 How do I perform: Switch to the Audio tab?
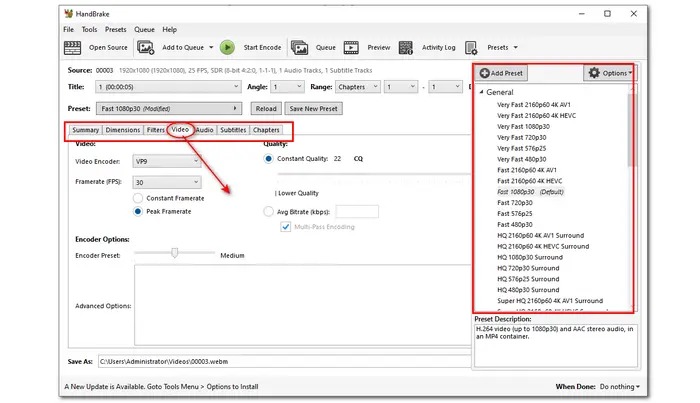[204, 130]
